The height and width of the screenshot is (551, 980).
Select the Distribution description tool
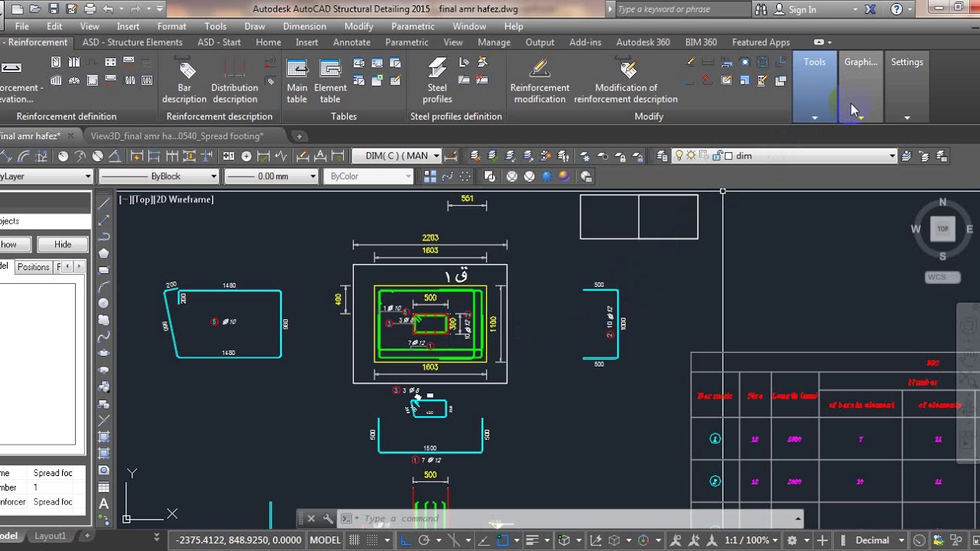point(234,81)
